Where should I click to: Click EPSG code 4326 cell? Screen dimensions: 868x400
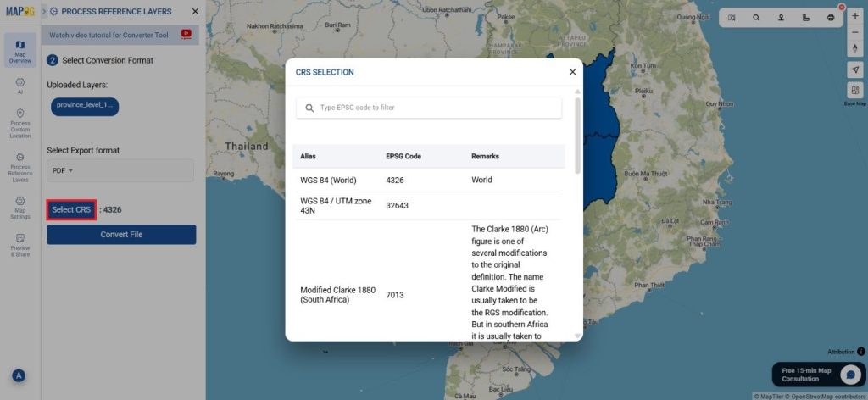point(397,181)
